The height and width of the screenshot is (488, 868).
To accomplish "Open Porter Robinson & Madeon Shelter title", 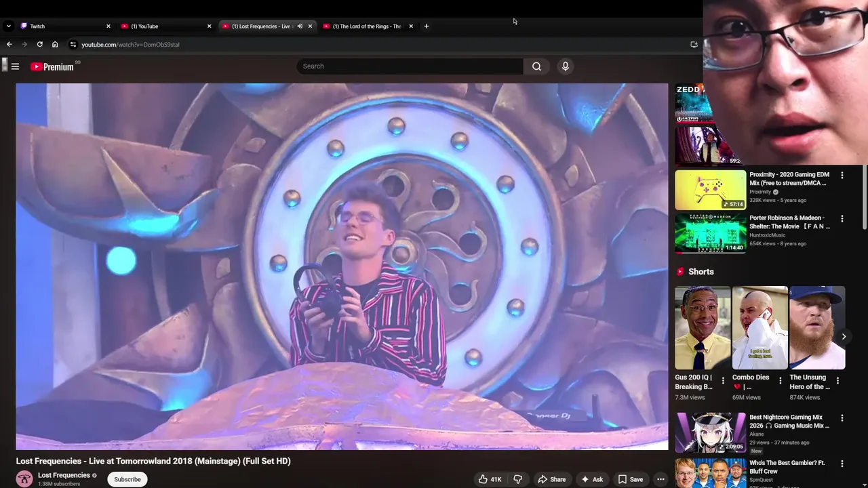I will [789, 222].
